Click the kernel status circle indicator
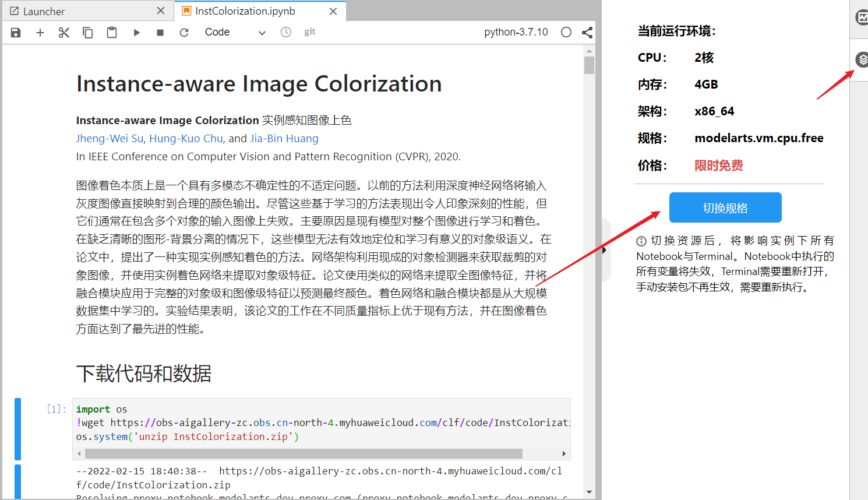Viewport: 868px width, 500px height. [566, 32]
